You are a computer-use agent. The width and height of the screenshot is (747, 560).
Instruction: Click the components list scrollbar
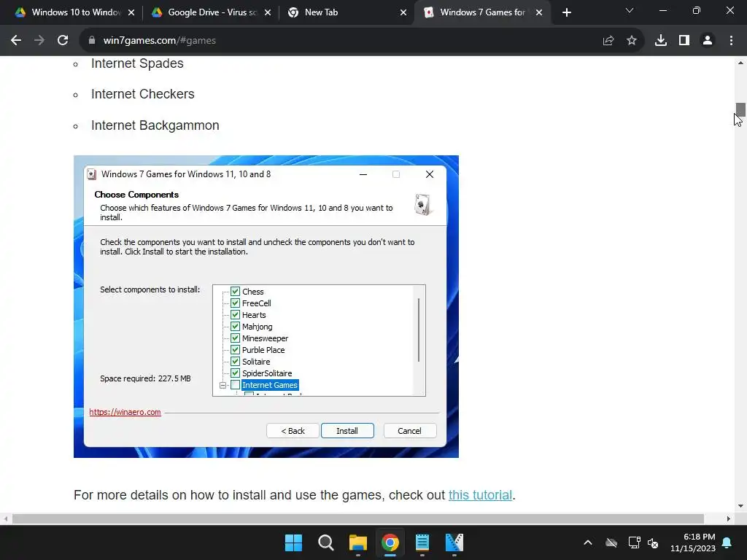coord(419,330)
